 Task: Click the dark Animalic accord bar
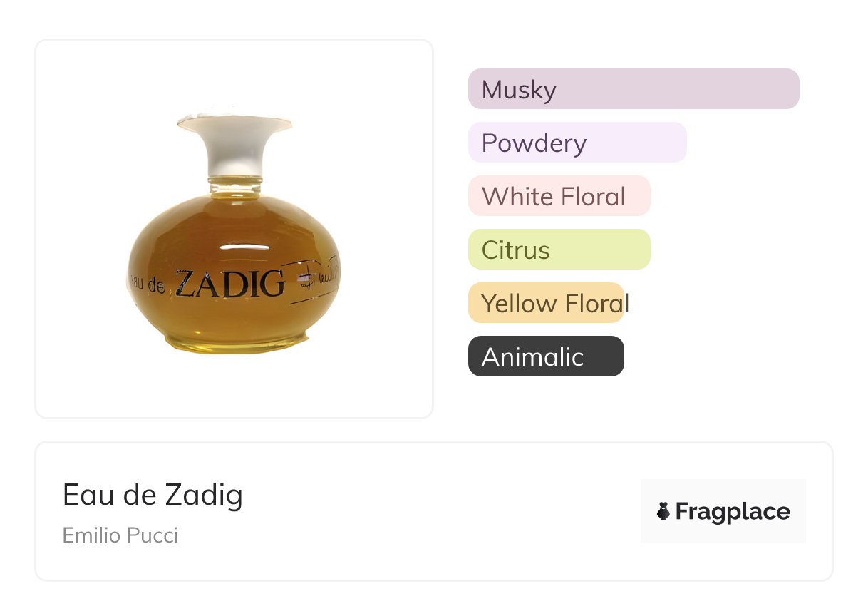(546, 356)
